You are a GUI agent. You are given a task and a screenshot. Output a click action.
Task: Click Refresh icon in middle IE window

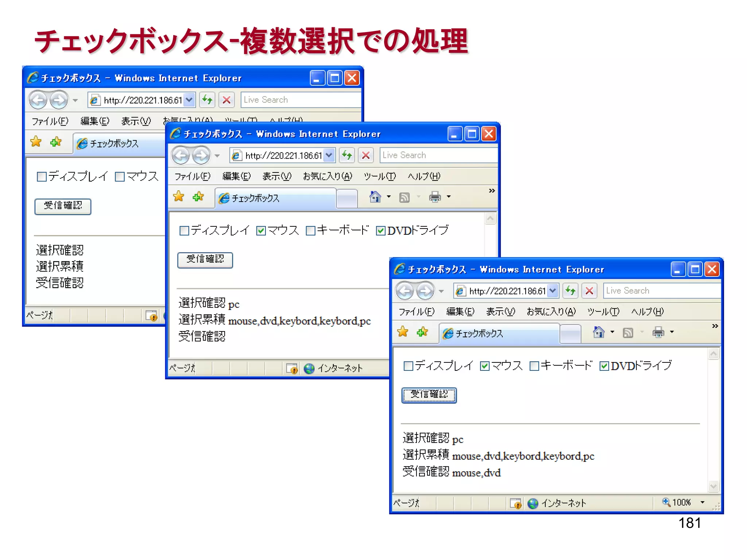click(347, 155)
